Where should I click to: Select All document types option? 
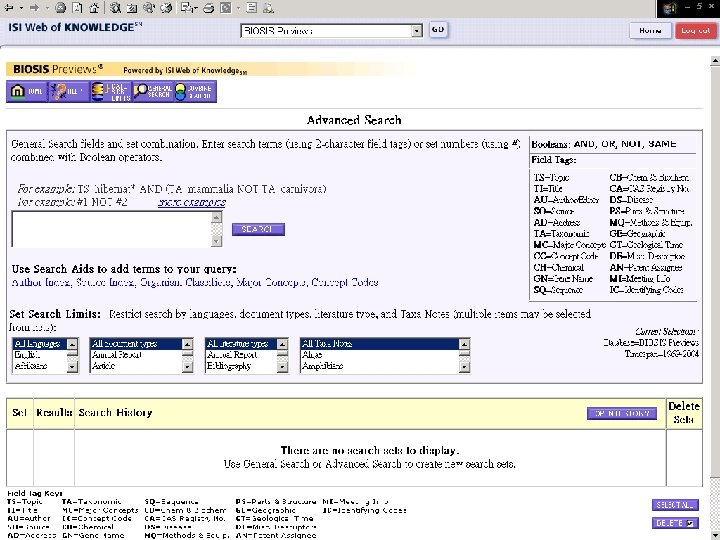pyautogui.click(x=136, y=343)
